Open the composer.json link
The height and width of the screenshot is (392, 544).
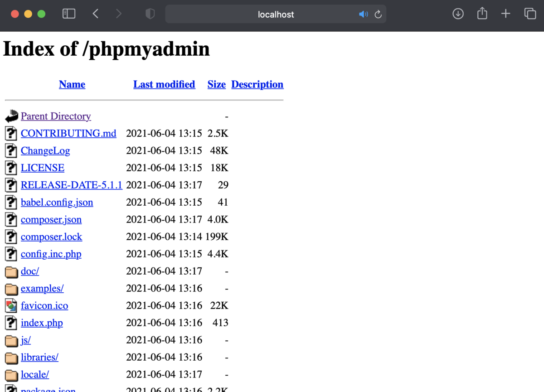tap(51, 220)
